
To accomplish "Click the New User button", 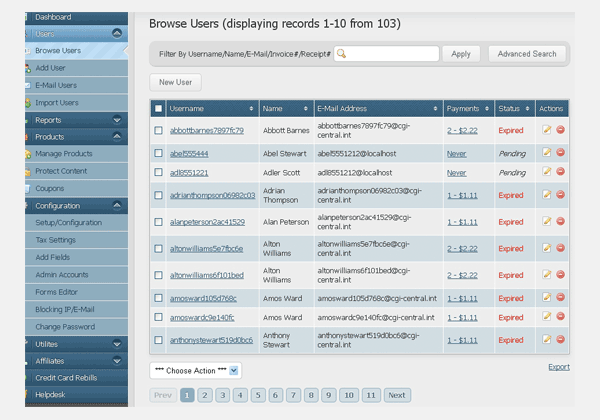I will click(x=175, y=82).
